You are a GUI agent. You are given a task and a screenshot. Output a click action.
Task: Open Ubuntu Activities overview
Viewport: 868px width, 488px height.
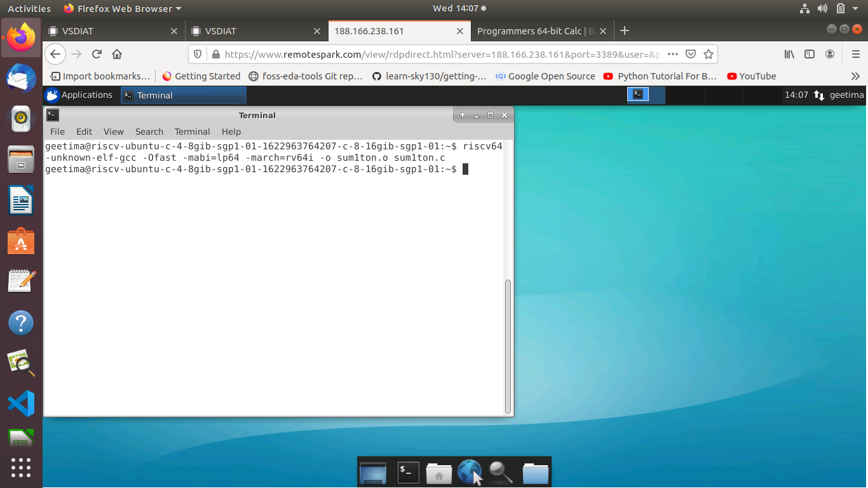[x=29, y=9]
